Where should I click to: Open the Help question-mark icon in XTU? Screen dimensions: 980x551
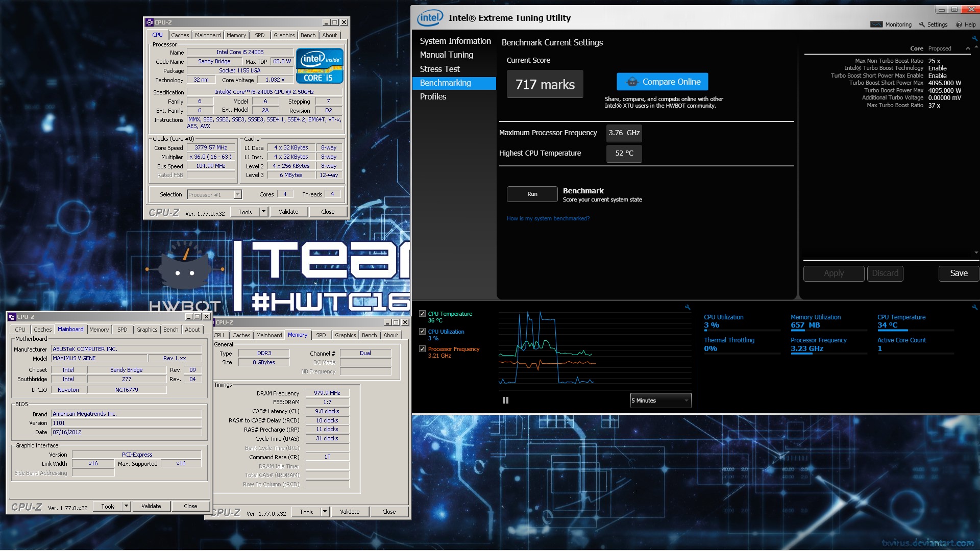(959, 24)
